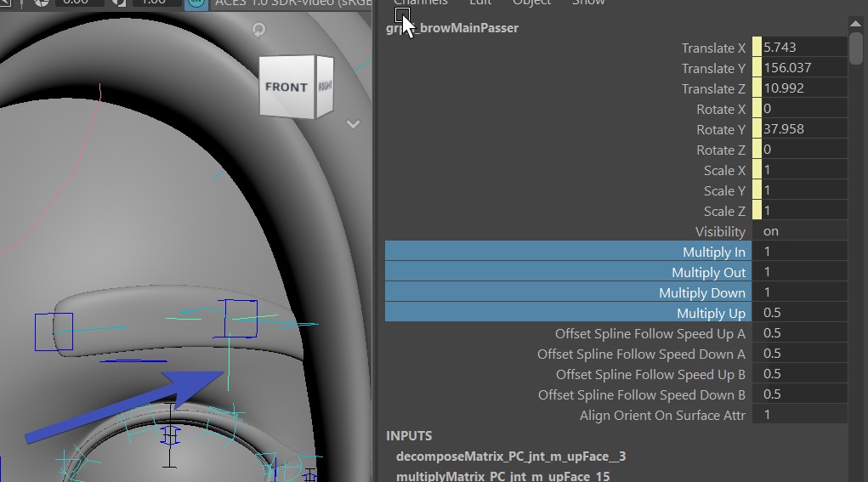Click the Rotate Z value field

click(x=803, y=150)
